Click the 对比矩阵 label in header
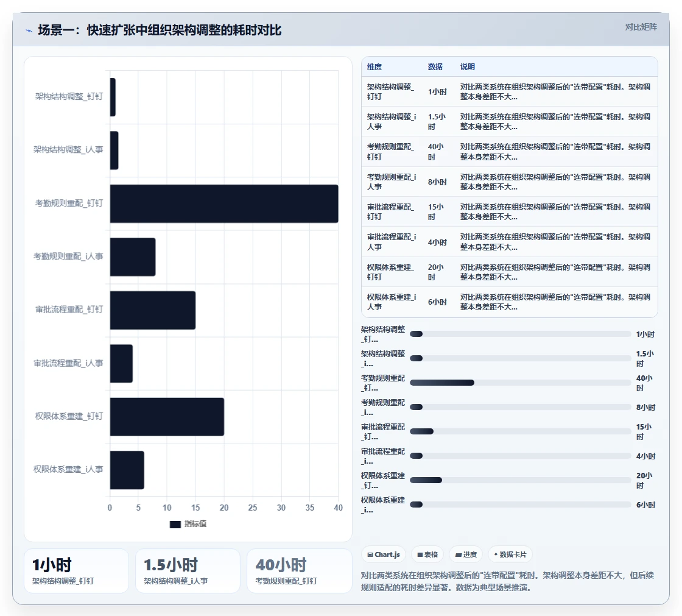 coord(641,27)
